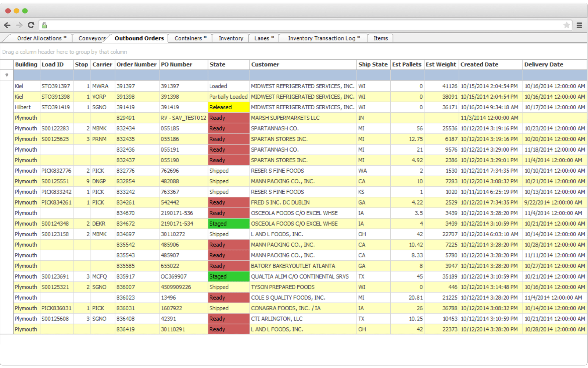The image size is (588, 368).
Task: Sort by the Order Number column header
Action: 137,64
